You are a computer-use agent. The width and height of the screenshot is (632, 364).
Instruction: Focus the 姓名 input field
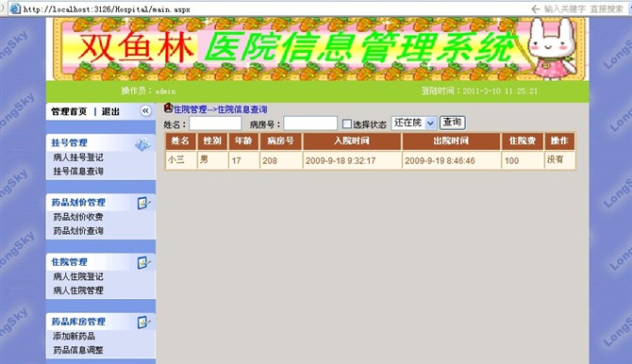pos(215,124)
